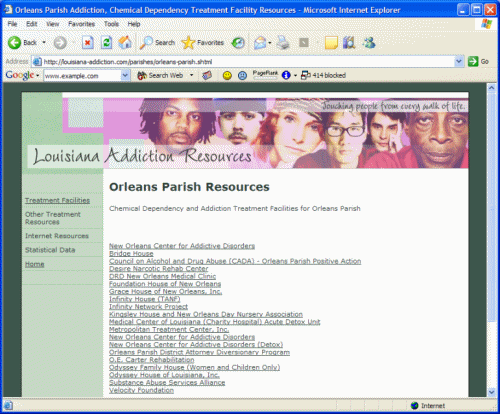The width and height of the screenshot is (500, 414).
Task: Open O.E. Carter Rehabilitation link
Action: pyautogui.click(x=152, y=360)
